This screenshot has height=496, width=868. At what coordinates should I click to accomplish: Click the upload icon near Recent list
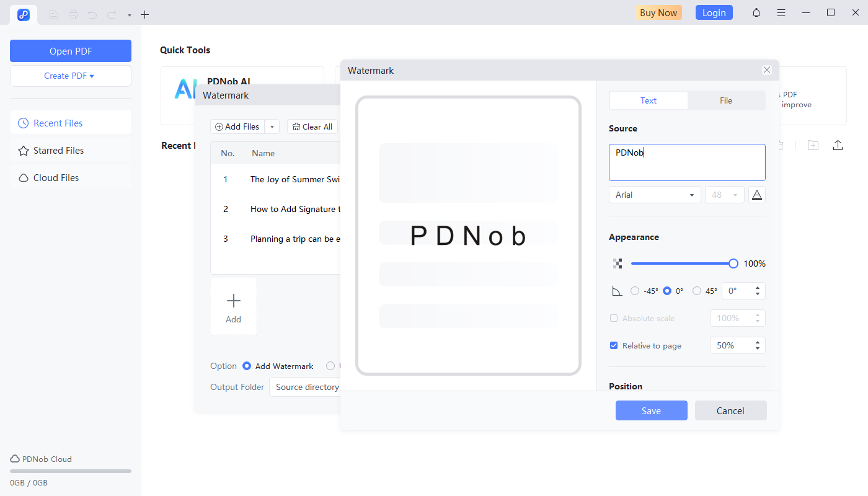click(838, 145)
